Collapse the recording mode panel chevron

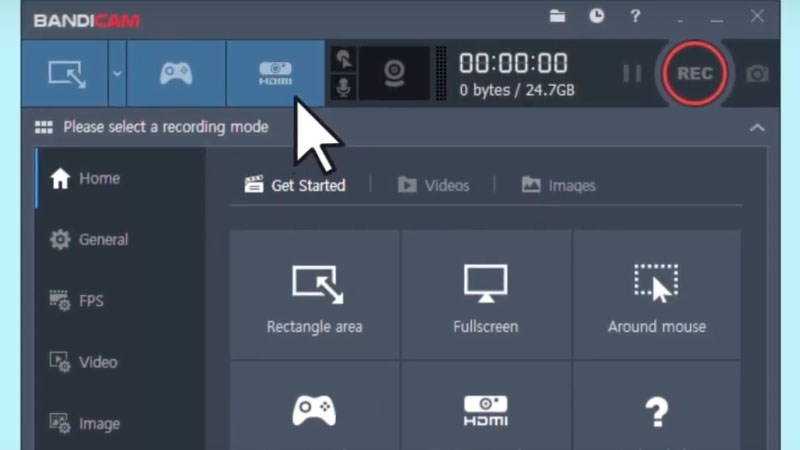coord(757,127)
